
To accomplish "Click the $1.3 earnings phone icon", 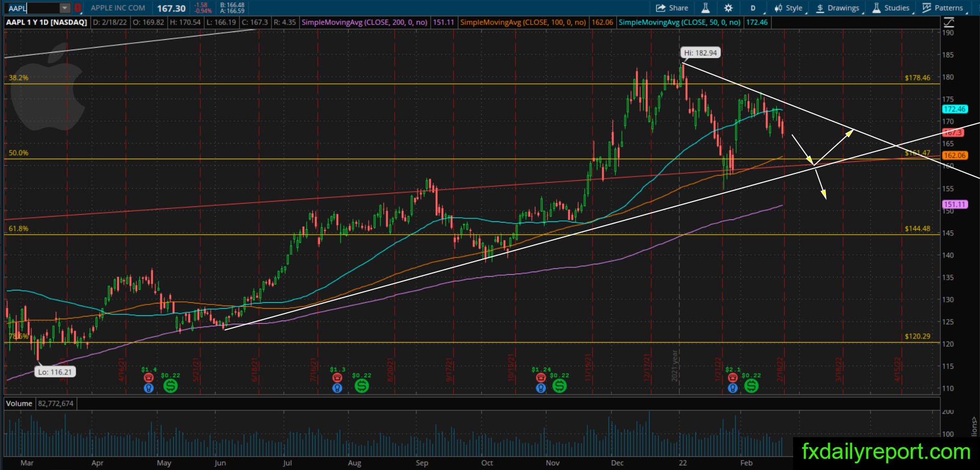I will (337, 378).
